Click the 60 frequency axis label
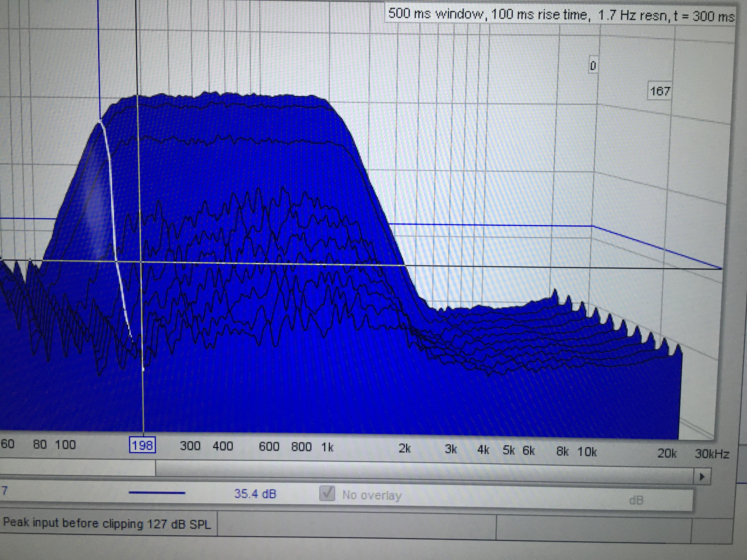 [x=7, y=444]
